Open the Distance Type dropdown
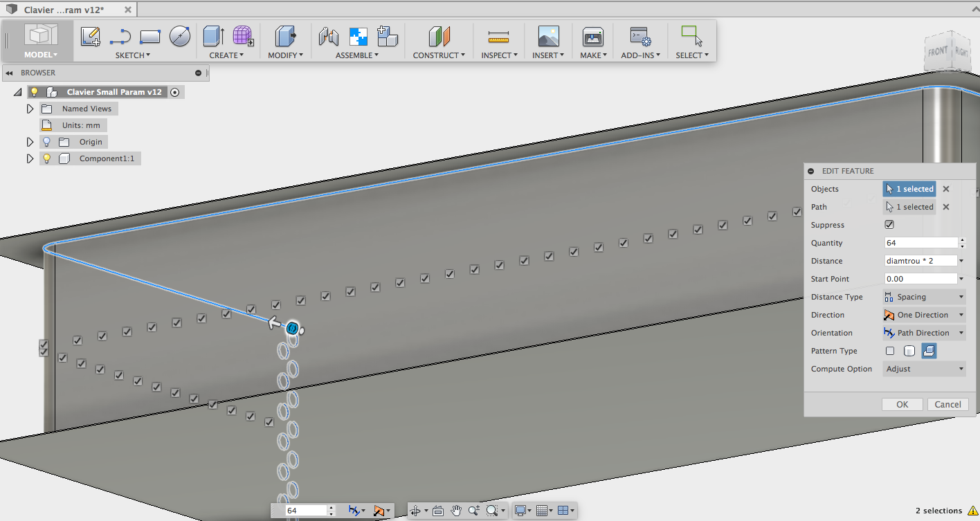Image resolution: width=980 pixels, height=521 pixels. click(x=923, y=297)
